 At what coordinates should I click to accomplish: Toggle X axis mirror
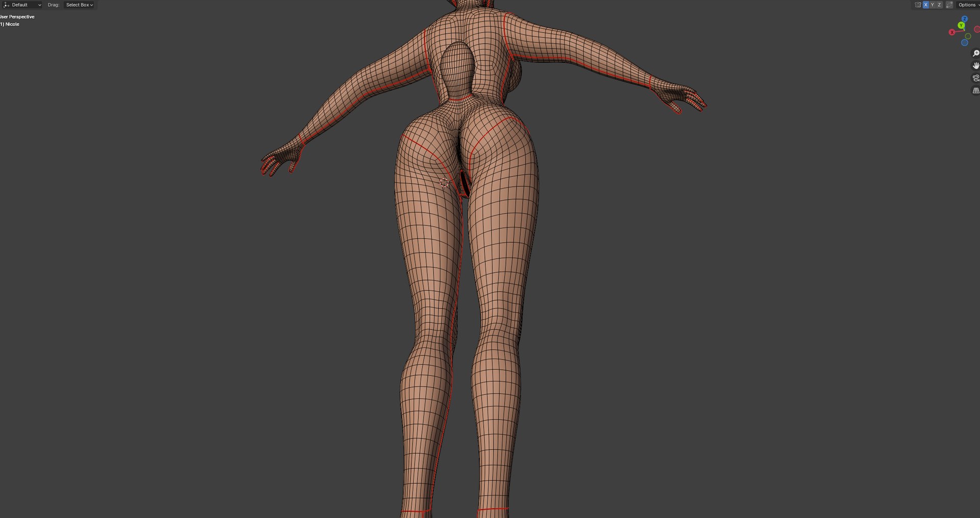925,5
